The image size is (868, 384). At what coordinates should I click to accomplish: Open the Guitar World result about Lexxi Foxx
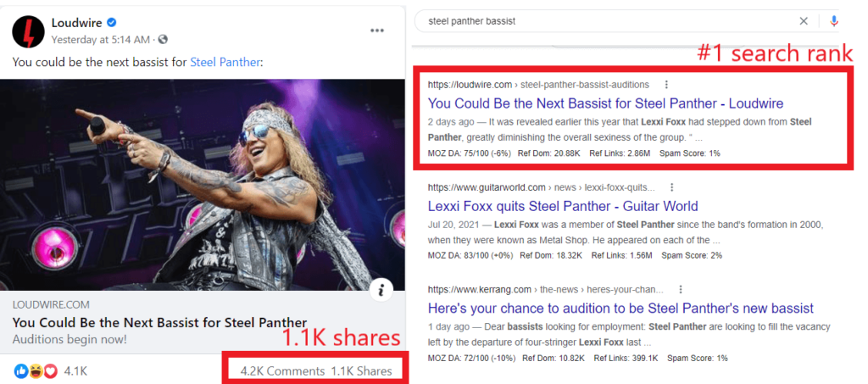point(563,206)
